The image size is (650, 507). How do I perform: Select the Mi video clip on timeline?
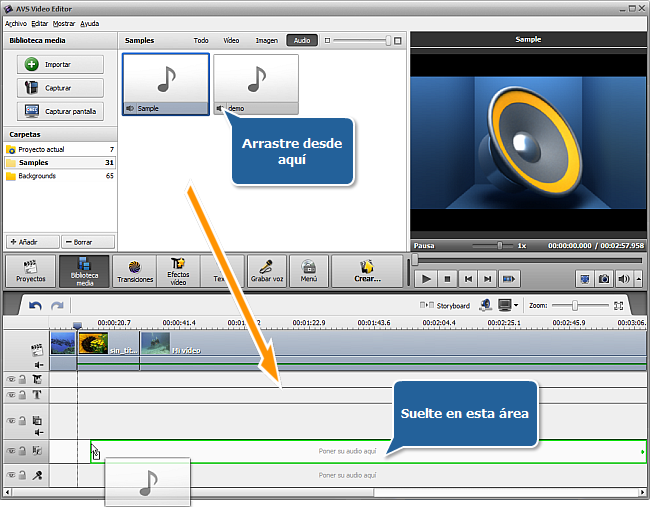(x=393, y=343)
